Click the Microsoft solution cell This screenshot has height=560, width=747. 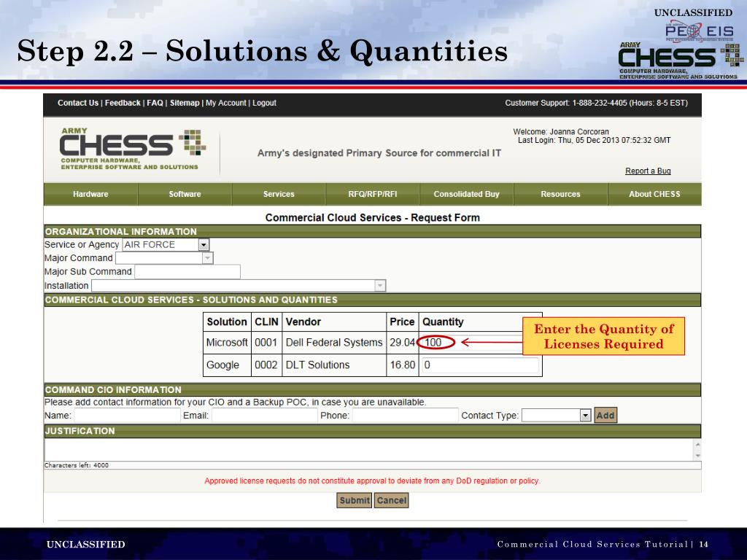click(227, 343)
